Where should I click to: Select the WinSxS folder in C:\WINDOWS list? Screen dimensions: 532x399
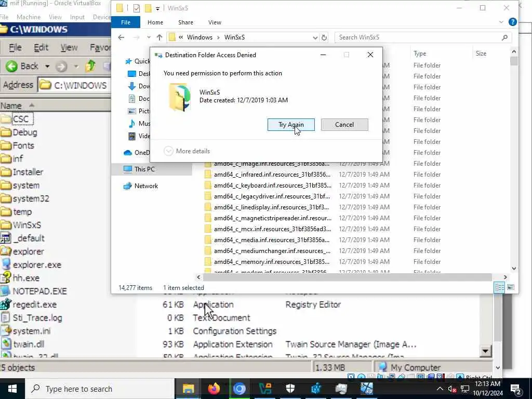point(21,225)
